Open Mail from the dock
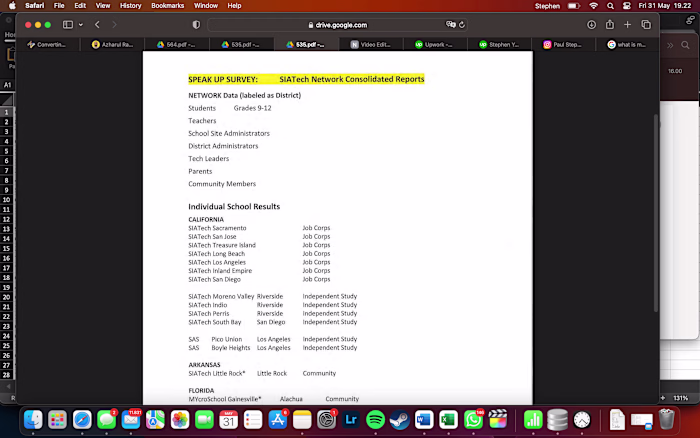This screenshot has height=438, width=700. click(131, 420)
